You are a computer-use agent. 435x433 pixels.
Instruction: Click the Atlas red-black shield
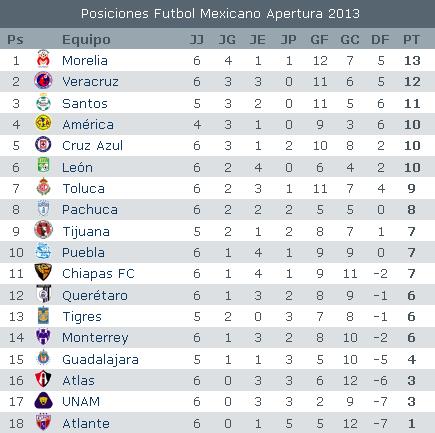click(x=43, y=379)
